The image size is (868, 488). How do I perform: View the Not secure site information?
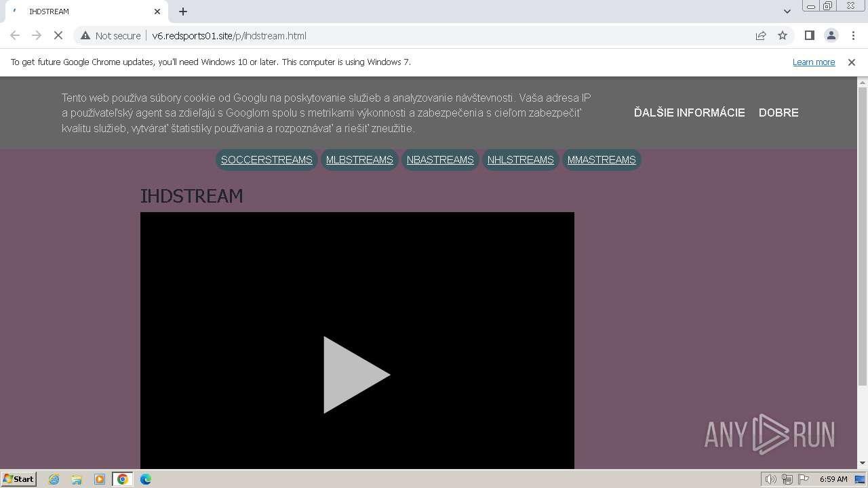111,35
